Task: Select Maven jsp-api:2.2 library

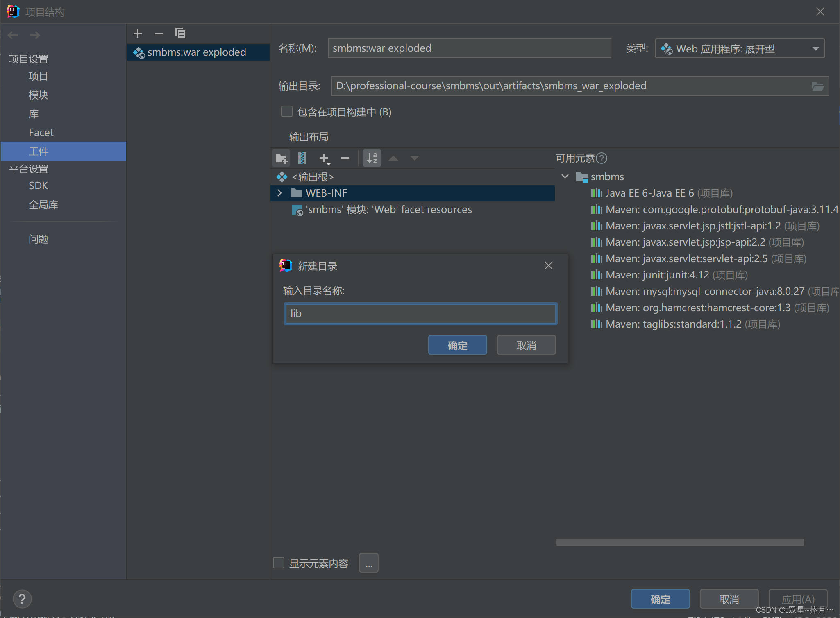Action: [x=697, y=242]
